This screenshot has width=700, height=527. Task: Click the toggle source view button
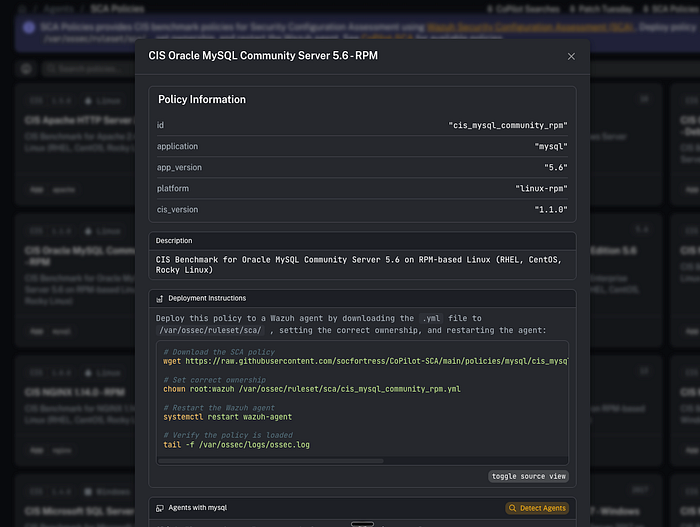click(x=528, y=476)
